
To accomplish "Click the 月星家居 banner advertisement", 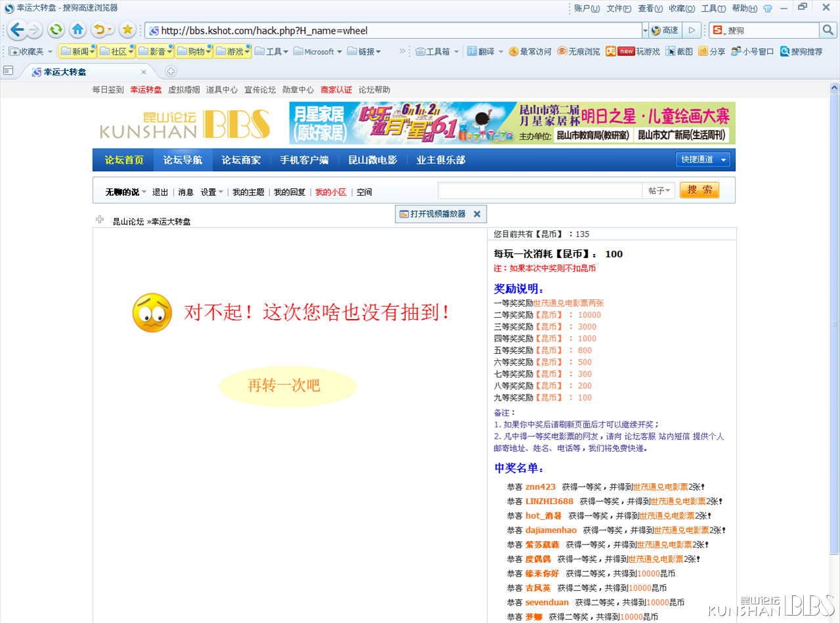I will (512, 123).
